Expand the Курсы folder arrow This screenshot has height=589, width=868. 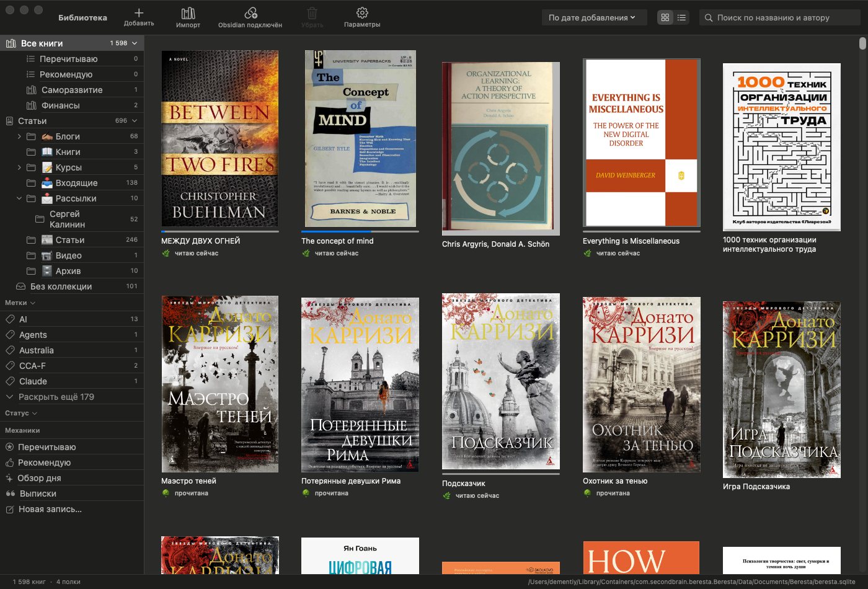point(19,167)
